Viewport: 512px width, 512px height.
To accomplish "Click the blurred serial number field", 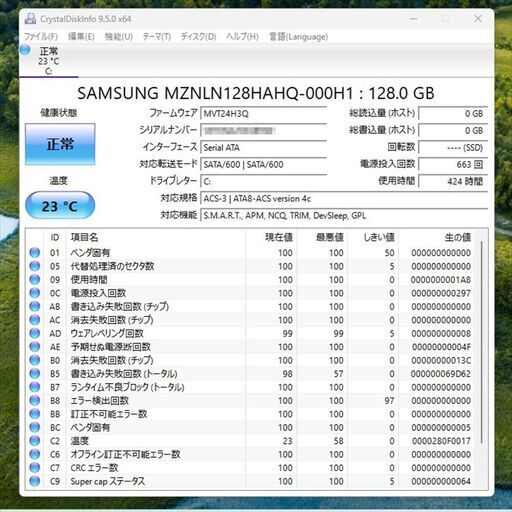I will pos(263,131).
